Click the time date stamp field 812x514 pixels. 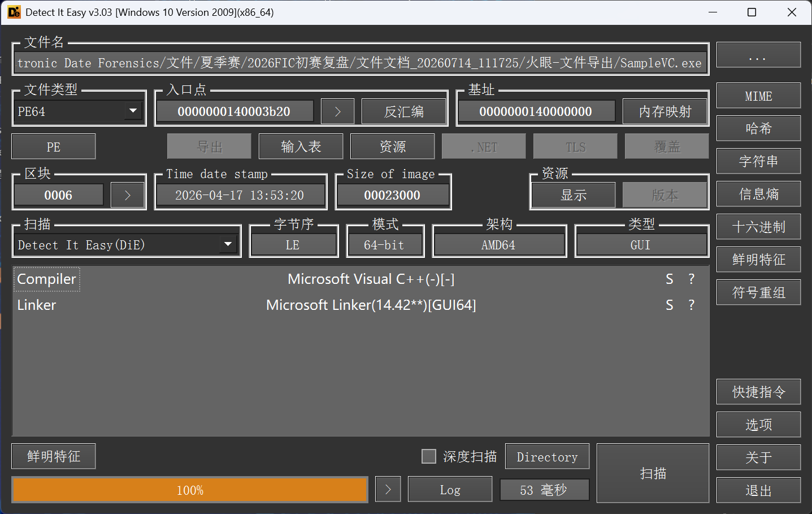tap(240, 195)
